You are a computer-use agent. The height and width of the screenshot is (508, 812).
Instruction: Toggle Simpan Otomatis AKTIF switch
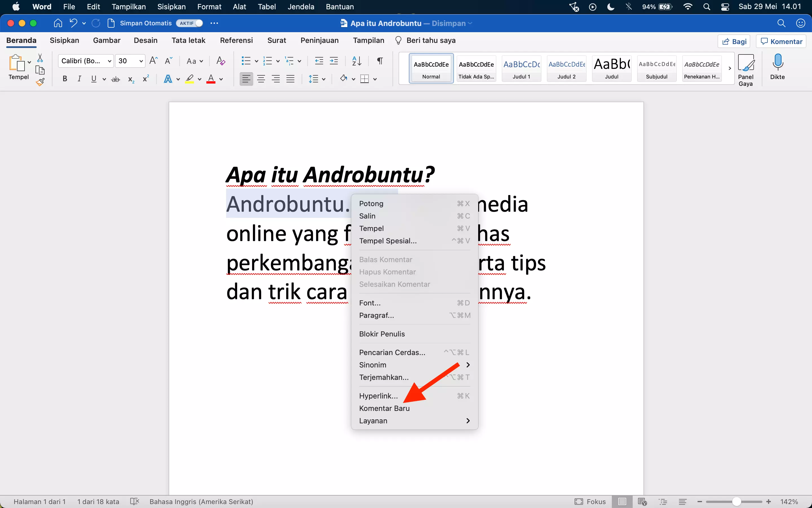(189, 23)
